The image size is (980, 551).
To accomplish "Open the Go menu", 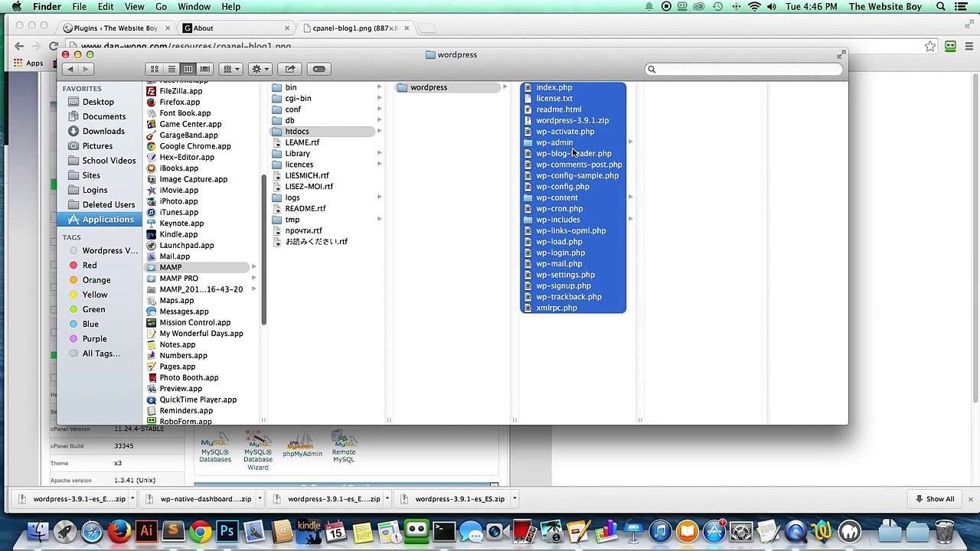I will tap(161, 7).
